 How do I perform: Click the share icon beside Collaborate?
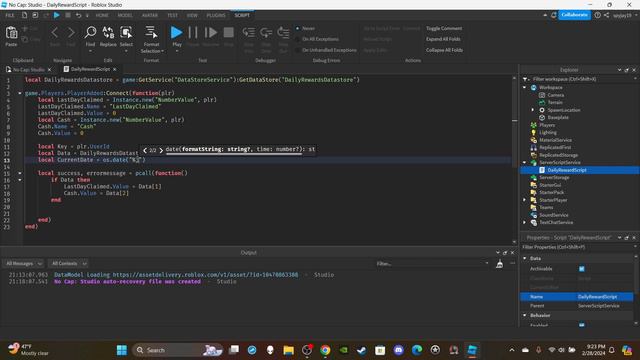[x=607, y=15]
